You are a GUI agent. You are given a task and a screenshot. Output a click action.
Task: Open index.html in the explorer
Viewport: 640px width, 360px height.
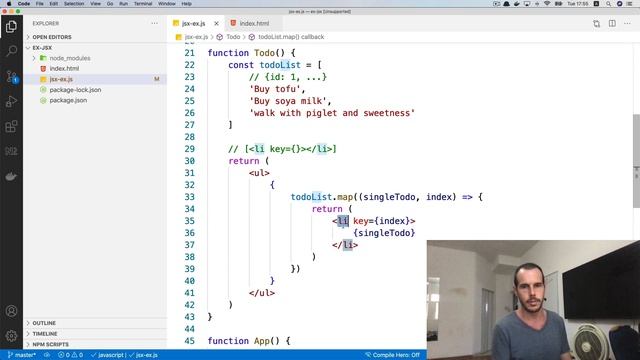coord(95,69)
